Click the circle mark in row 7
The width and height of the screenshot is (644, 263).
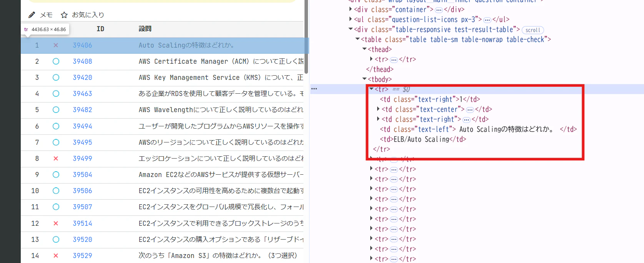pos(56,142)
